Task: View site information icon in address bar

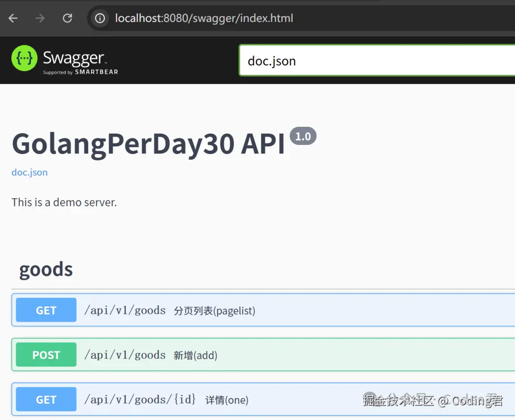Action: tap(100, 18)
